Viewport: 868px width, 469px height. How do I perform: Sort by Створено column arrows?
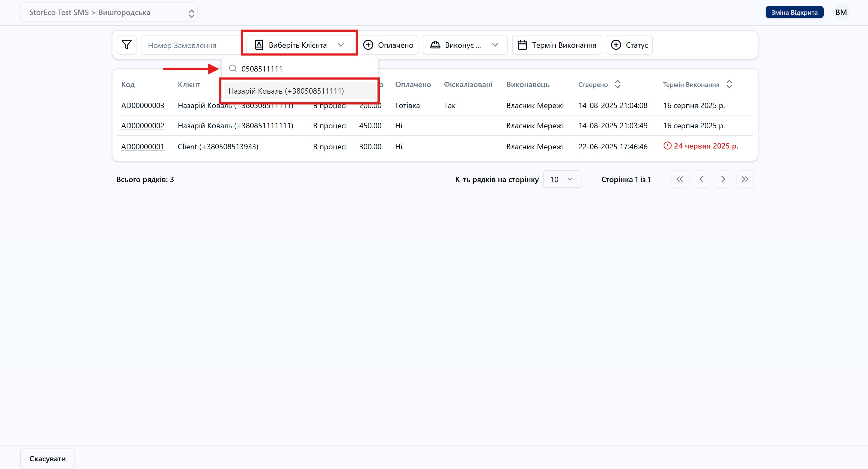[617, 84]
